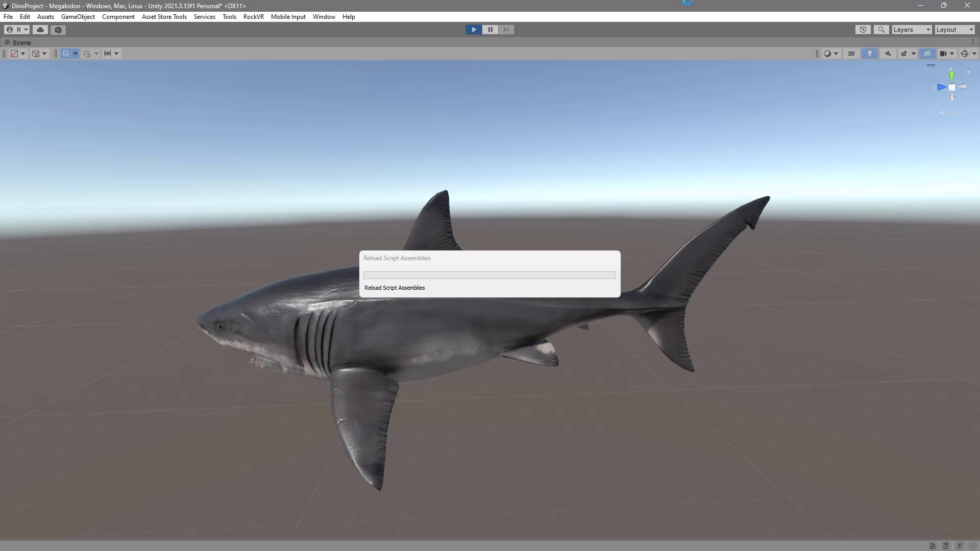Click the blue Z axis gizmo cone

click(942, 87)
